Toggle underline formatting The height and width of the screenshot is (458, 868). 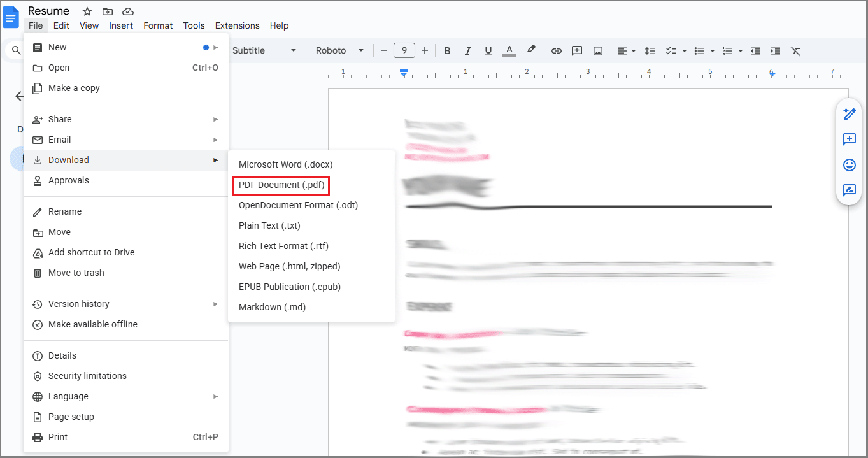click(488, 50)
